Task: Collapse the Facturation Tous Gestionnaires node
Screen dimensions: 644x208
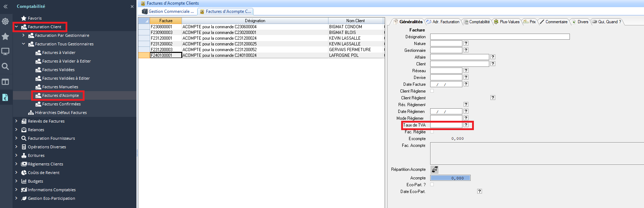Action: coord(23,44)
